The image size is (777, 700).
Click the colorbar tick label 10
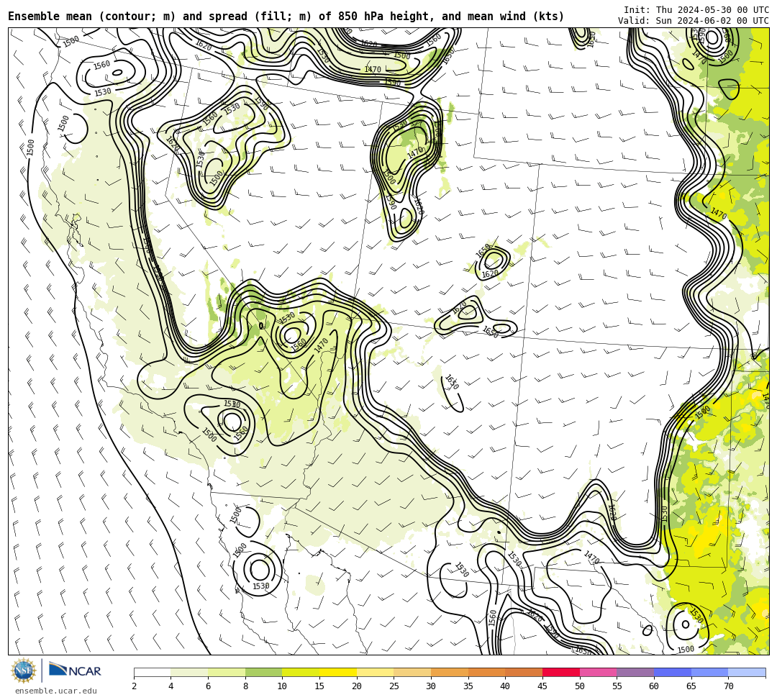283,686
